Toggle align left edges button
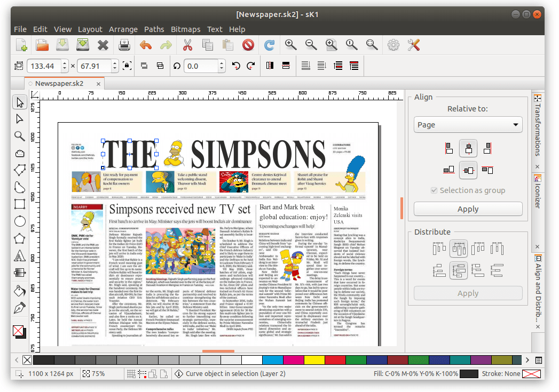Image resolution: width=559 pixels, height=392 pixels. [449, 148]
